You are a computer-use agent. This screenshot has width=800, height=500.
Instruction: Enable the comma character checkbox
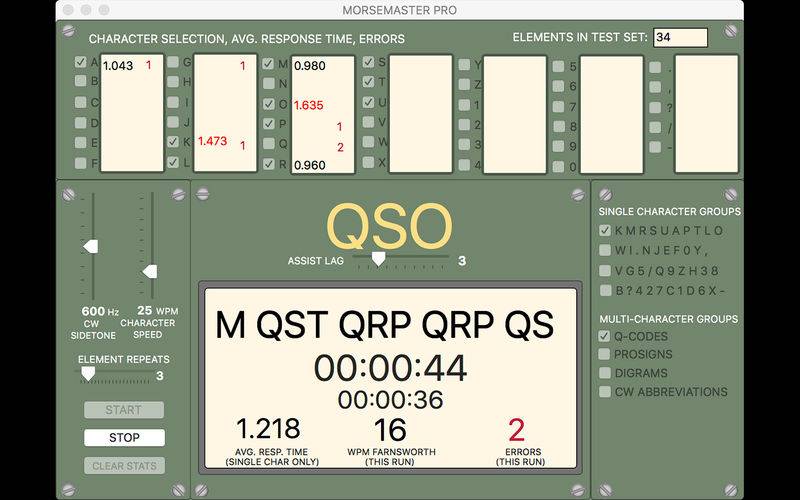tap(656, 87)
